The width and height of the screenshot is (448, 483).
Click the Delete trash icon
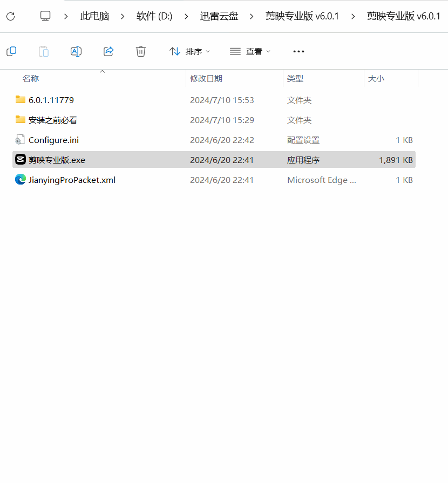click(141, 51)
